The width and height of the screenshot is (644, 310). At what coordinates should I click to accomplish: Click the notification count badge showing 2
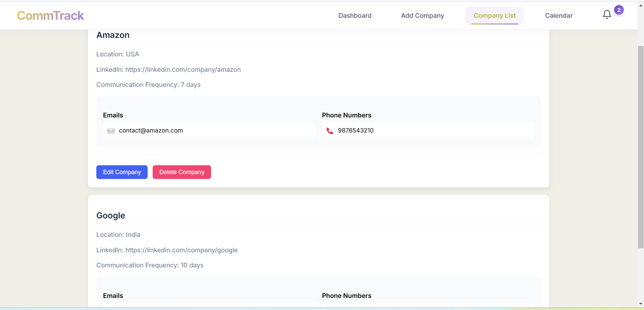(619, 10)
